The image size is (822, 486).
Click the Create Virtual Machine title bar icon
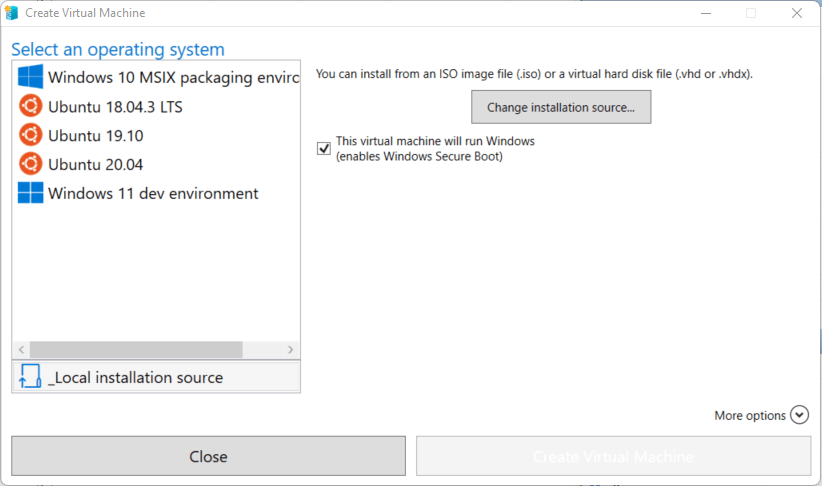(13, 13)
